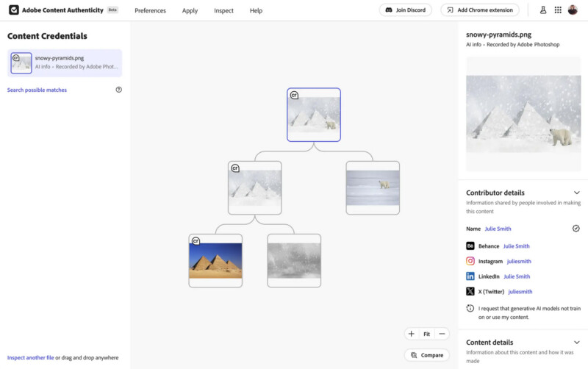Open the user avatar profile menu
This screenshot has height=369, width=588.
(x=573, y=10)
